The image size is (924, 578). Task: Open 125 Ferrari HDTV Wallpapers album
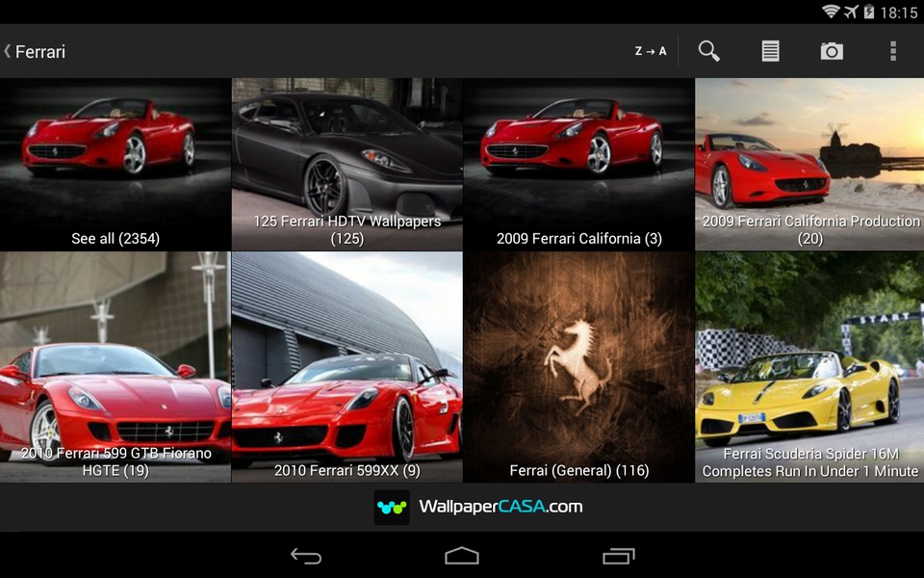[x=347, y=165]
